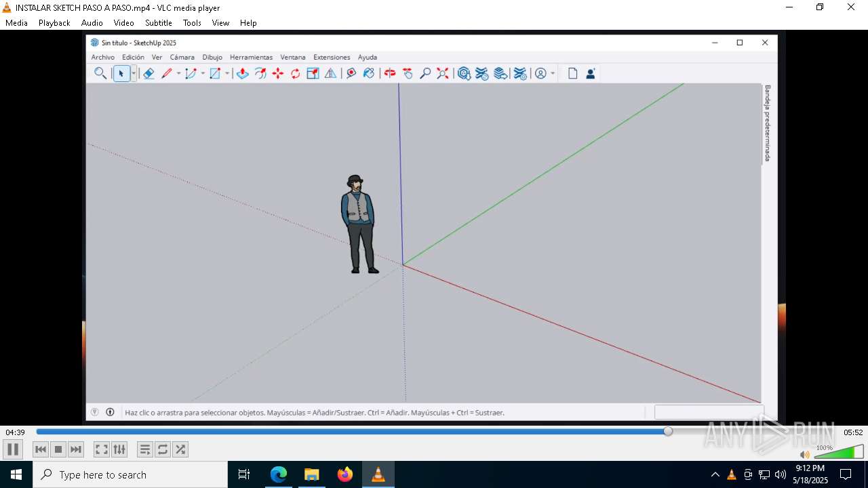This screenshot has height=488, width=868.
Task: Click the circled info icon in SketchUp status bar
Action: pos(110,412)
